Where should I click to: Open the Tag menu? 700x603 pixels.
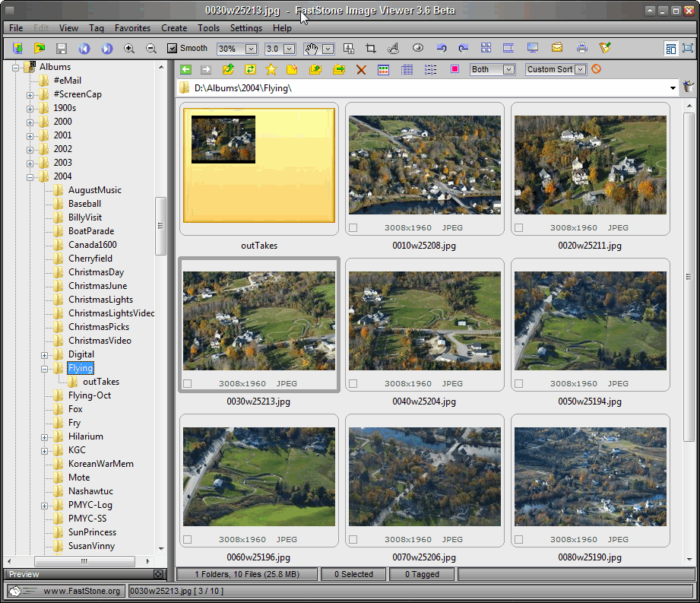tap(97, 27)
